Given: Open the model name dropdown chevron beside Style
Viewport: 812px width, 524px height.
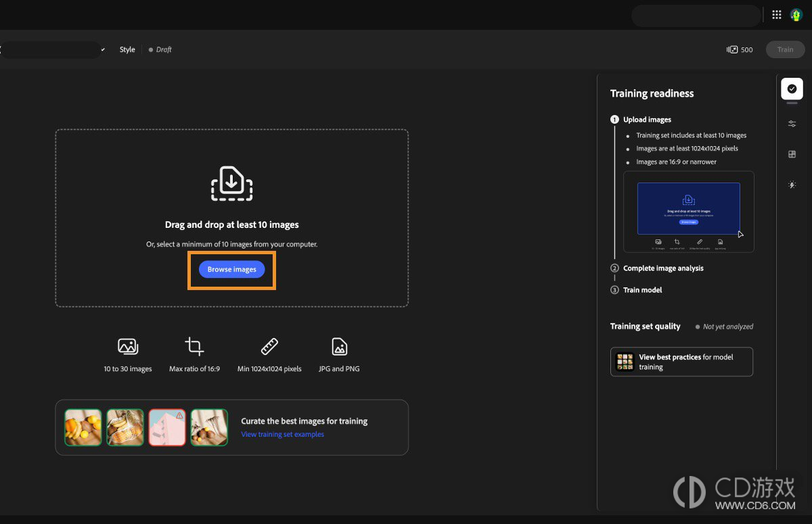Looking at the screenshot, I should [103, 49].
